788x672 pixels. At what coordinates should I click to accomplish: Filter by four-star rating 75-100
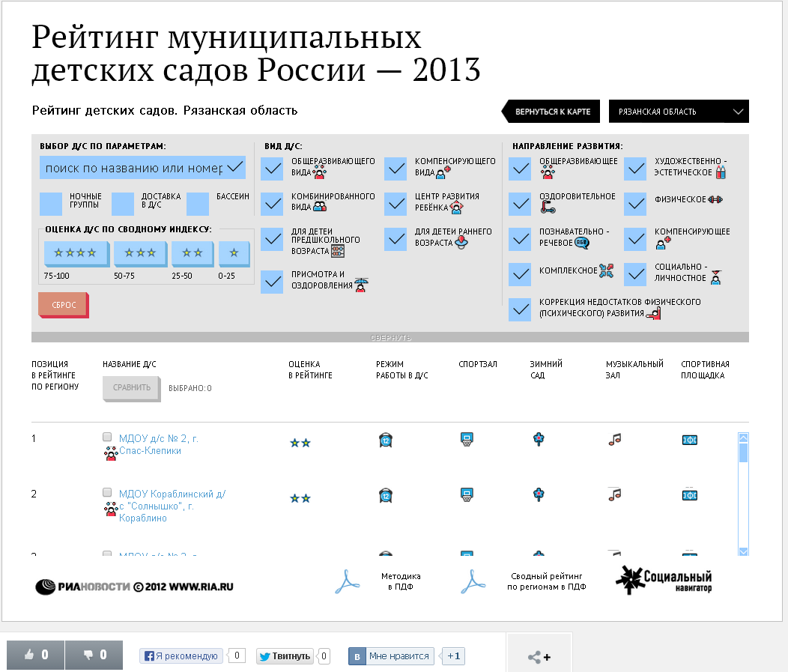[76, 253]
